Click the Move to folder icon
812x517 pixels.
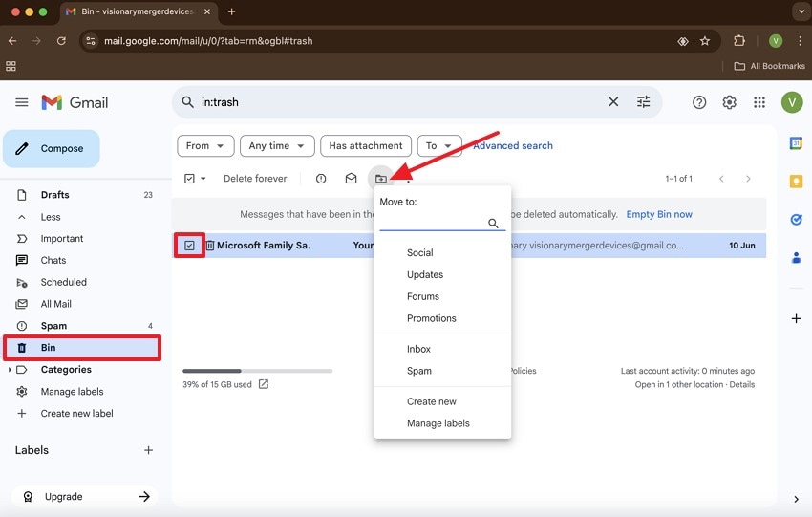[x=381, y=179]
